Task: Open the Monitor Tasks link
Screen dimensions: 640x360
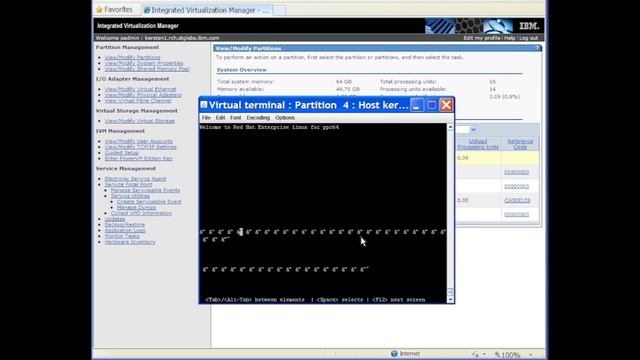Action: (x=122, y=236)
